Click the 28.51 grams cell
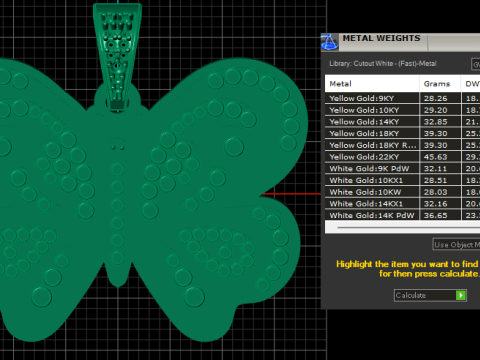This screenshot has width=480, height=360. coord(440,180)
